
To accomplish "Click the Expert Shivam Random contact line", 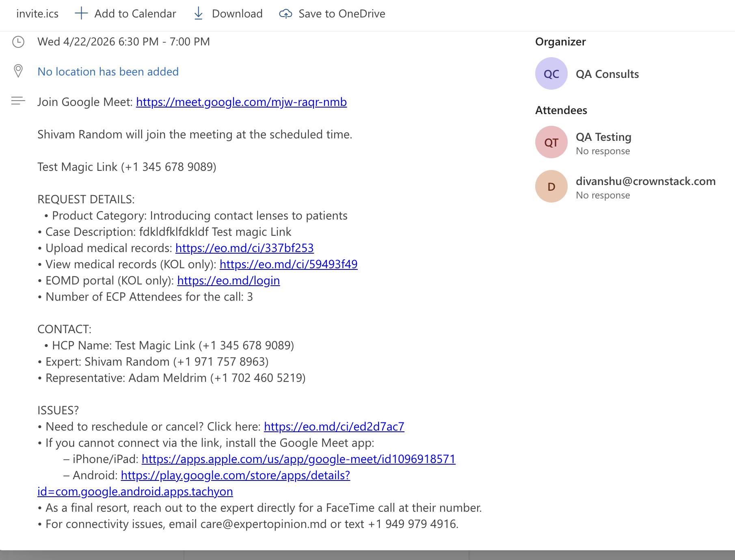I will click(153, 362).
